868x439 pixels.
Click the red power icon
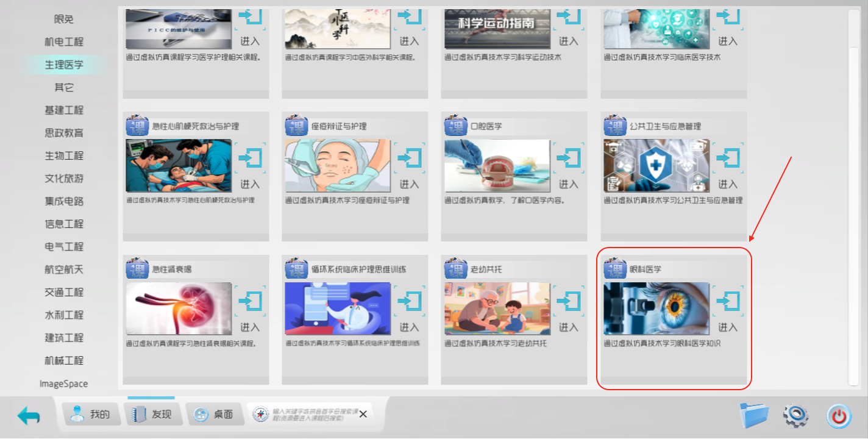click(839, 416)
